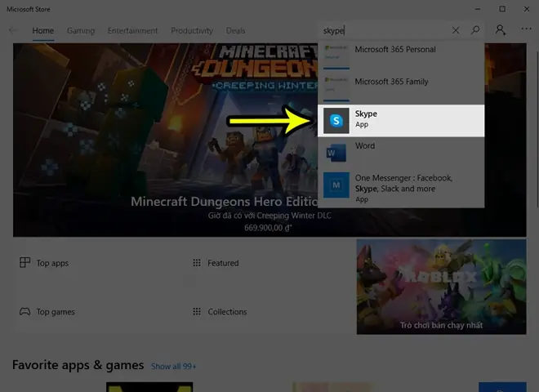
Task: Open the Roblox best-selling games tile
Action: tap(441, 287)
